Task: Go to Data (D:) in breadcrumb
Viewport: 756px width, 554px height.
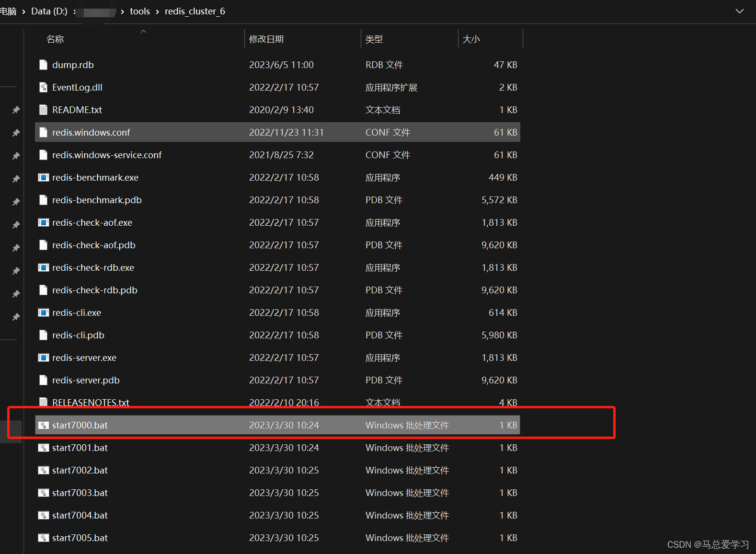Action: (x=49, y=11)
